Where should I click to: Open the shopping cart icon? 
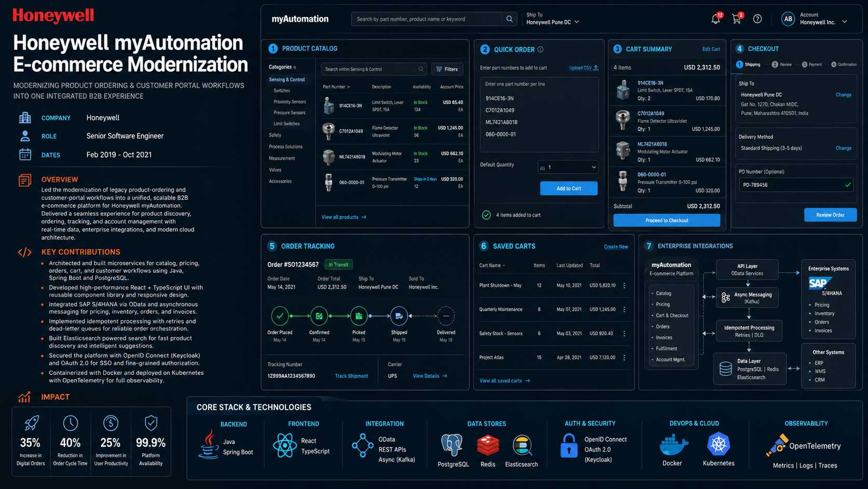click(736, 19)
